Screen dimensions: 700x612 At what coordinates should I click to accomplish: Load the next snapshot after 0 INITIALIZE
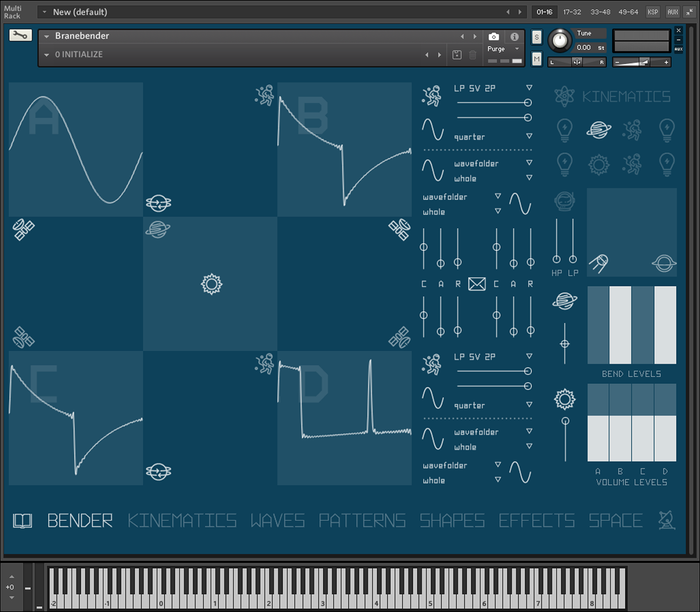tap(440, 55)
